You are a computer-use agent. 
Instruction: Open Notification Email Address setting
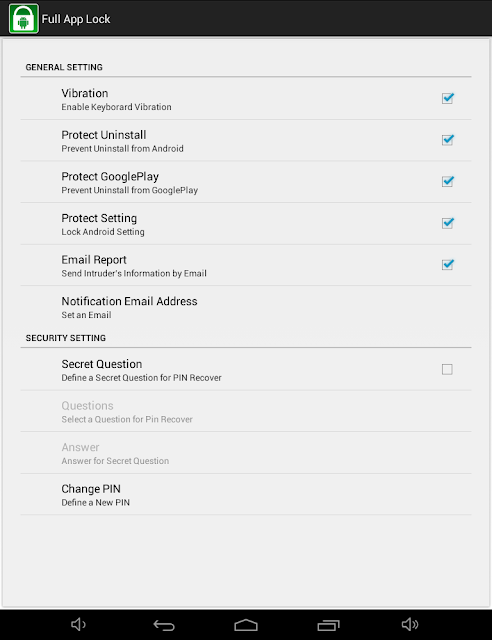246,307
